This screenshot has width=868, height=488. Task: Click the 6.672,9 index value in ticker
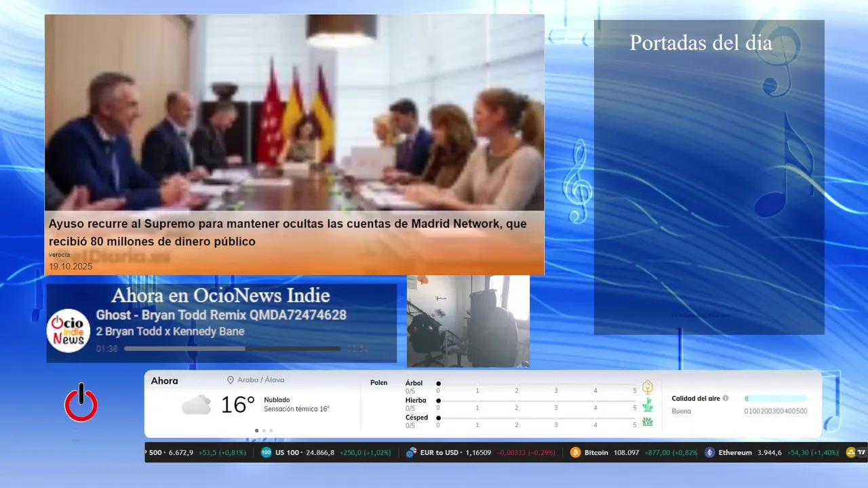click(180, 453)
